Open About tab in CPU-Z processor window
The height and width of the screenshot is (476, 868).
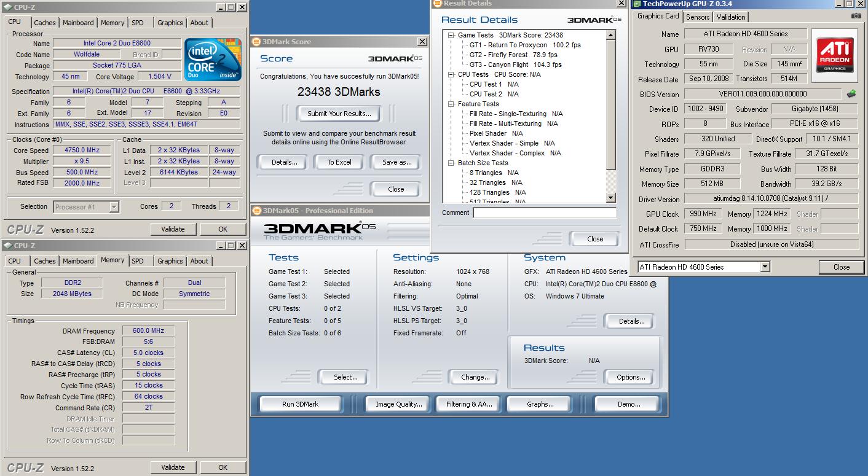(199, 23)
